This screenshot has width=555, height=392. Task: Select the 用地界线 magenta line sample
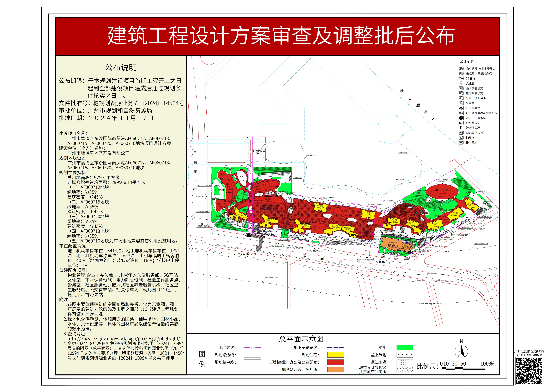pyautogui.click(x=252, y=348)
